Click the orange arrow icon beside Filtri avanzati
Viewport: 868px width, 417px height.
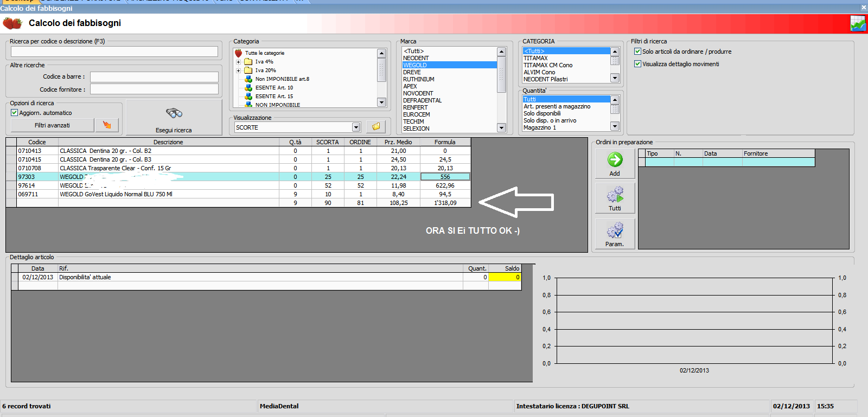pyautogui.click(x=107, y=125)
